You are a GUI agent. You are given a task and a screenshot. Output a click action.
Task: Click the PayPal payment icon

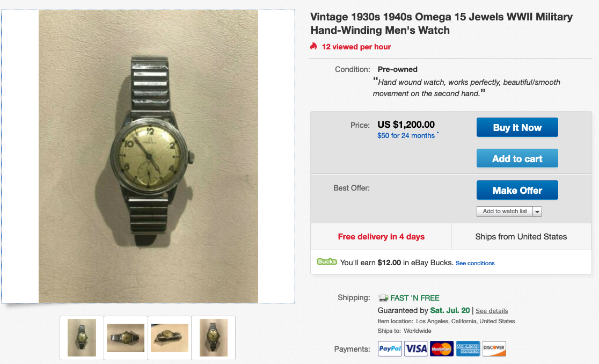point(390,349)
